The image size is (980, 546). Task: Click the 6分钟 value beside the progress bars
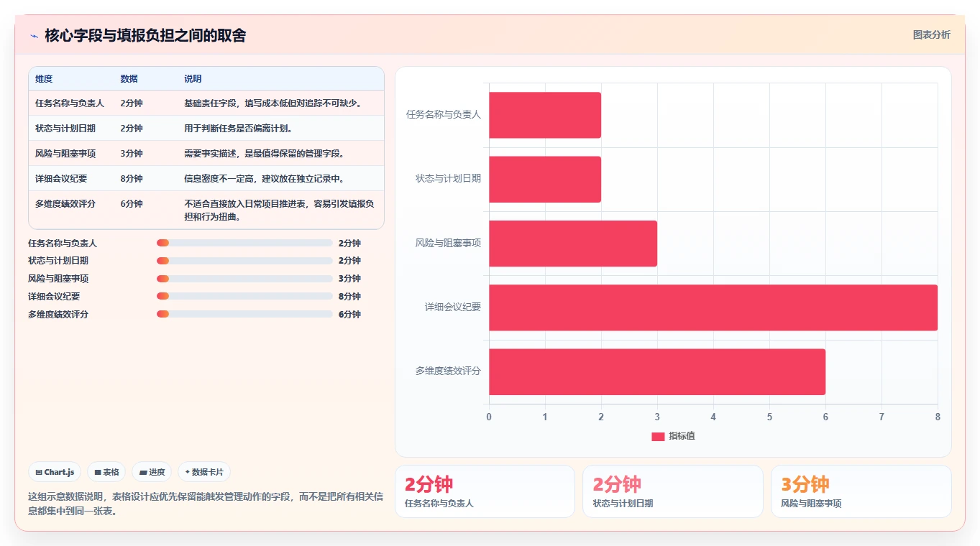(349, 315)
